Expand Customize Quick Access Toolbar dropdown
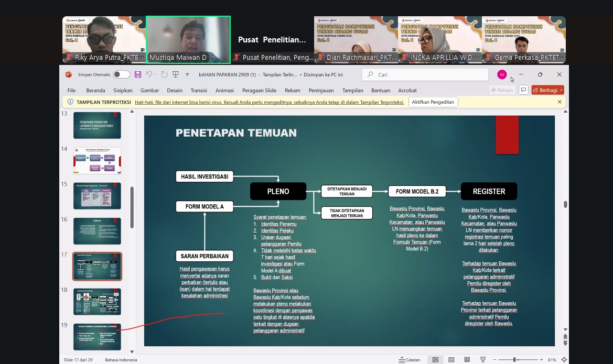The width and height of the screenshot is (613, 364). (x=187, y=74)
